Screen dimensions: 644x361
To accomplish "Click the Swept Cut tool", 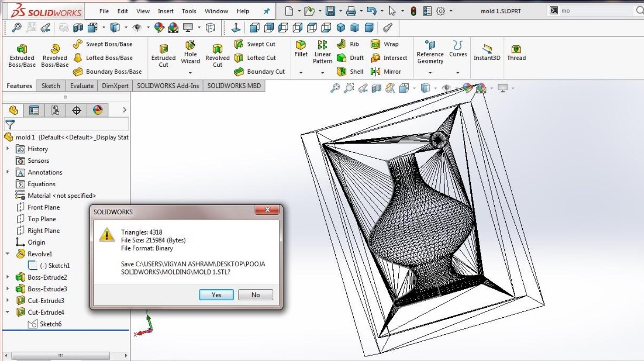I will 255,44.
